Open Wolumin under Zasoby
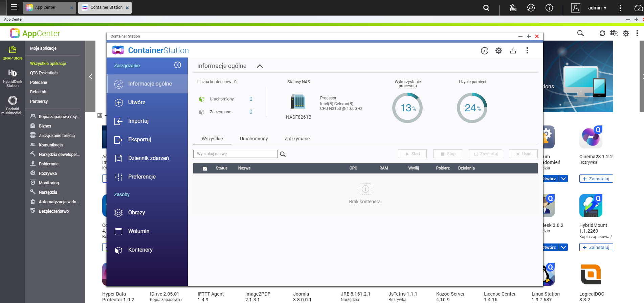This screenshot has height=303, width=644. point(147,231)
